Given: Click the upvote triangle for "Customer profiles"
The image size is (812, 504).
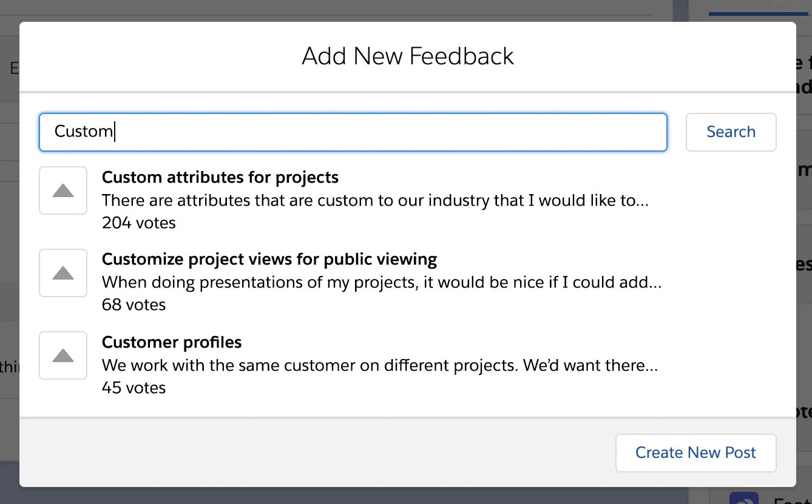Looking at the screenshot, I should click(x=63, y=355).
